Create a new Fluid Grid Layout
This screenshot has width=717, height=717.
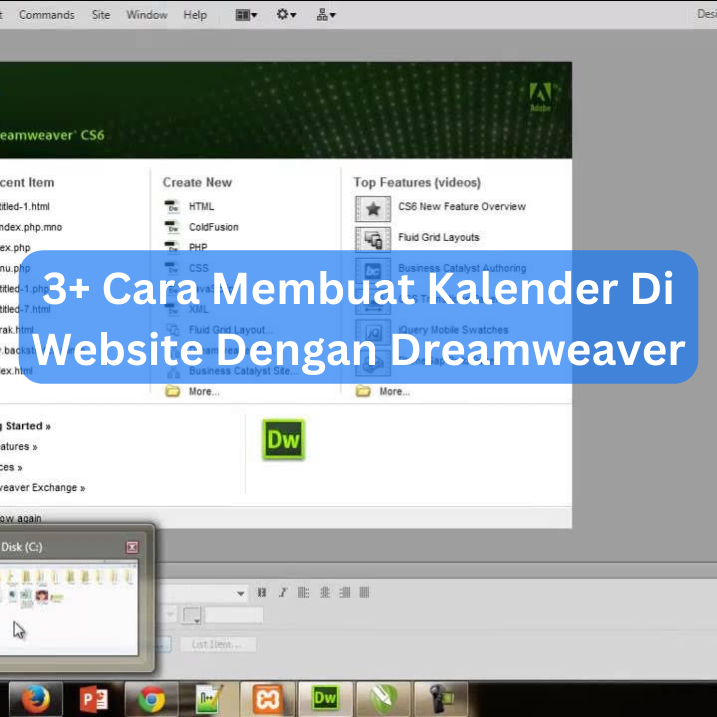pos(231,330)
